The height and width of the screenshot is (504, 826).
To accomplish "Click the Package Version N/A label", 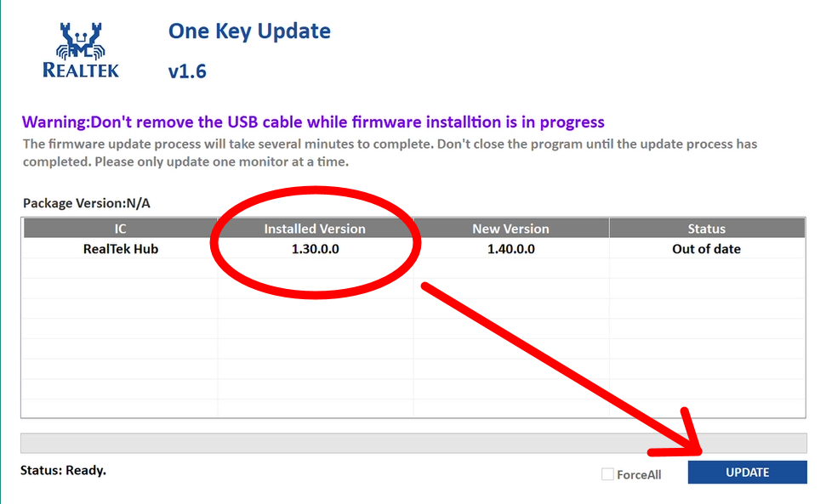I will pos(86,203).
